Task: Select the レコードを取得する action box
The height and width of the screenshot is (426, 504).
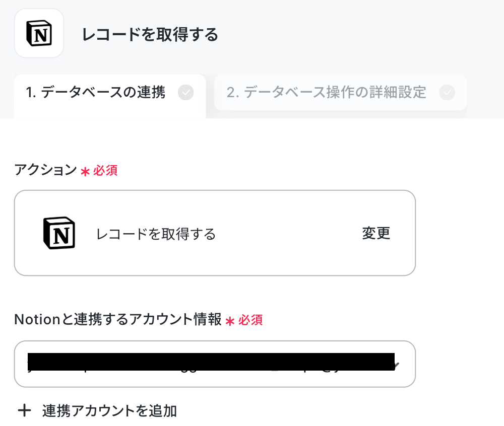Action: click(215, 233)
